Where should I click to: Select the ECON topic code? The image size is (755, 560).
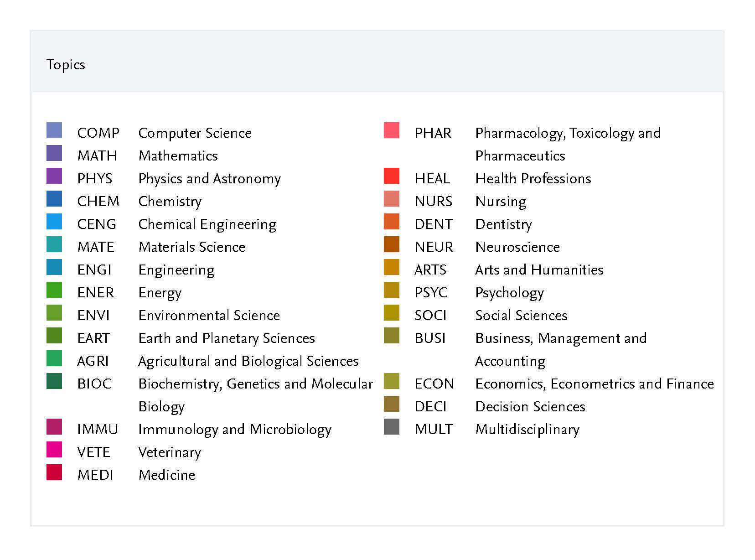[434, 384]
